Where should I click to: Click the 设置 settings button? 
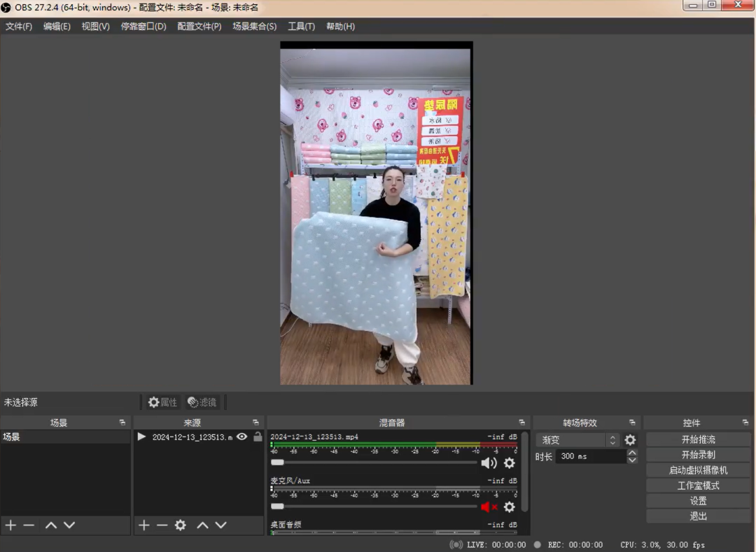click(x=698, y=501)
